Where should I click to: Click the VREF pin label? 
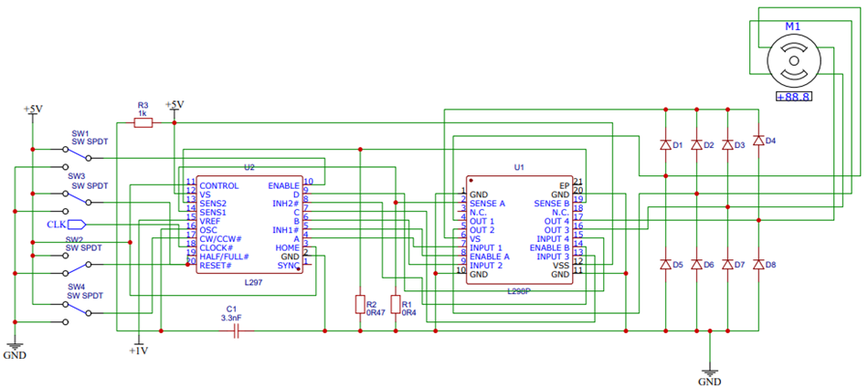coord(210,221)
